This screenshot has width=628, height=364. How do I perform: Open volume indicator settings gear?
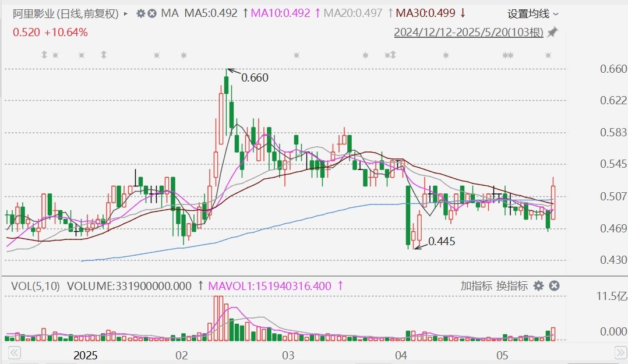point(539,285)
